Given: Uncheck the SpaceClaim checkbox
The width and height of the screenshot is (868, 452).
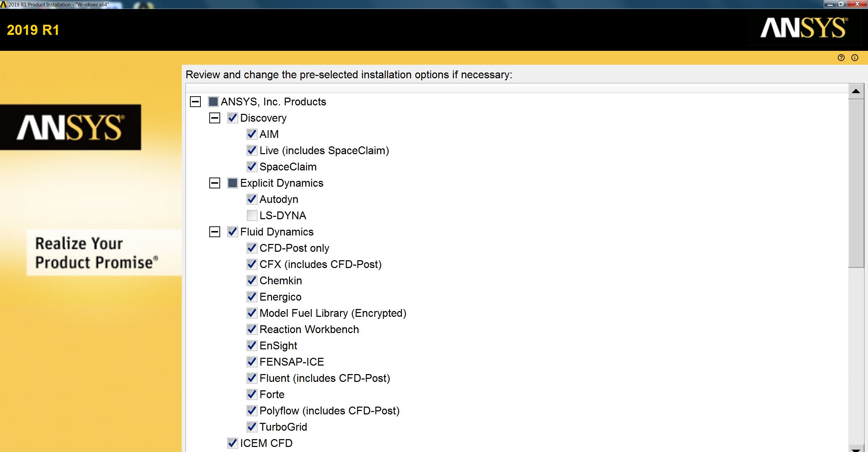Looking at the screenshot, I should (x=252, y=167).
